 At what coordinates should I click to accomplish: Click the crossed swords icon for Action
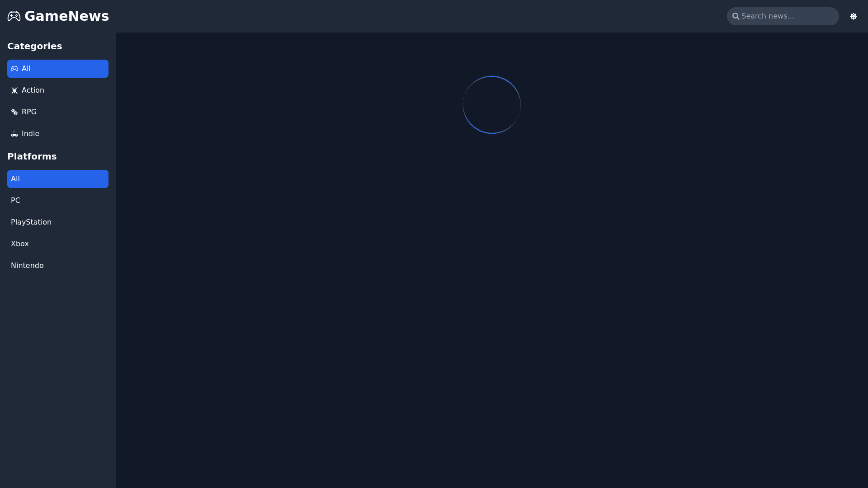14,90
